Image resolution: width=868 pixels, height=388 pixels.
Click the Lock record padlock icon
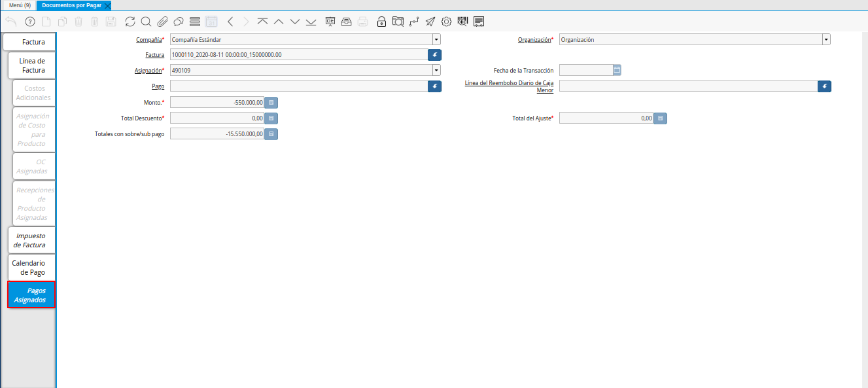381,22
